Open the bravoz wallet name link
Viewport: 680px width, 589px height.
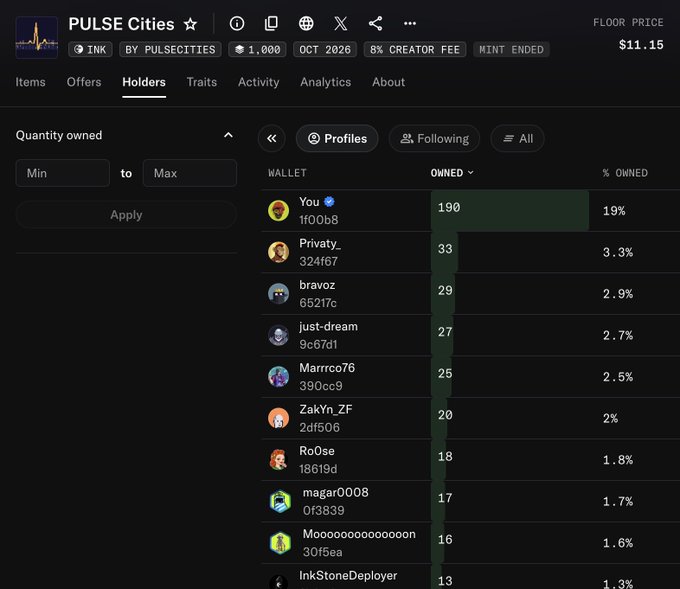[317, 285]
